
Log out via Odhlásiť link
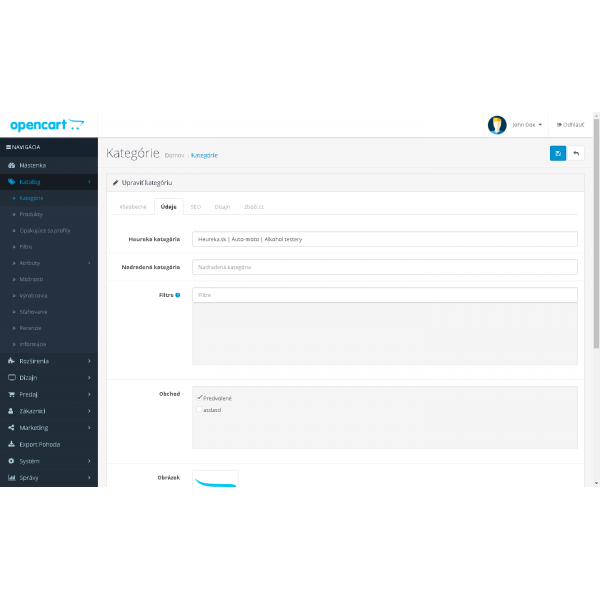point(570,125)
